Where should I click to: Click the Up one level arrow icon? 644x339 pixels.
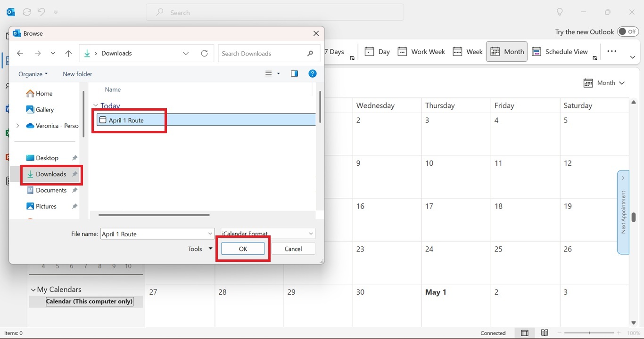(68, 54)
